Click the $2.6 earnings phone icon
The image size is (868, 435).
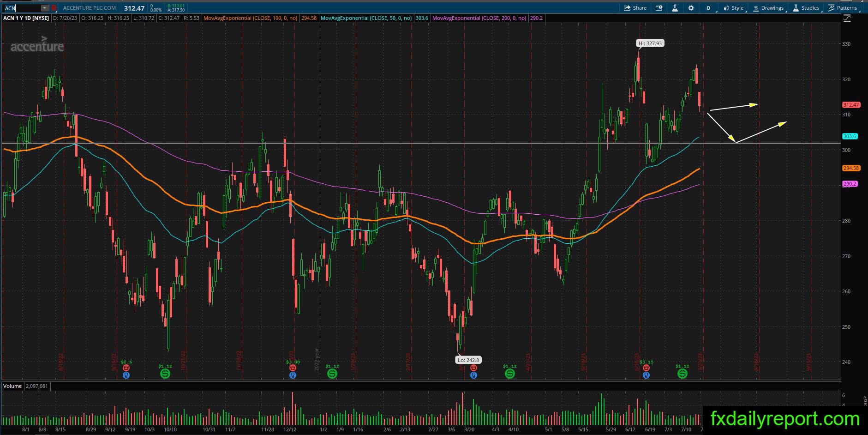point(126,368)
